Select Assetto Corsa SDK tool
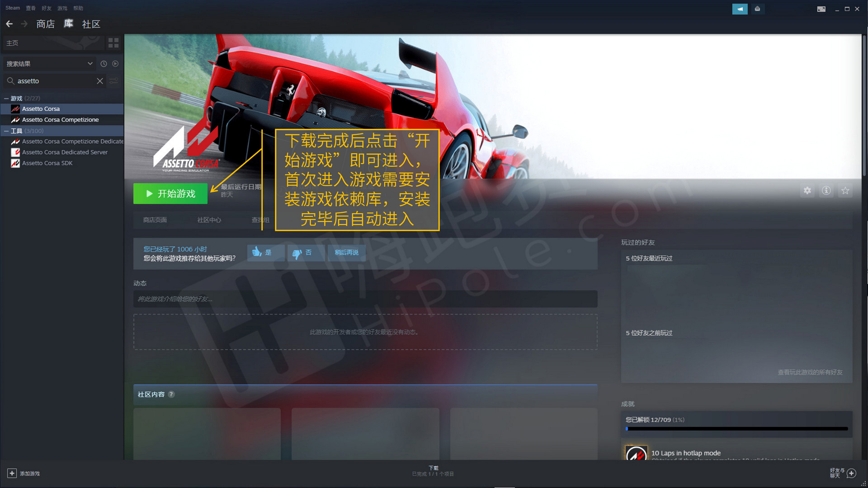868x488 pixels. (x=62, y=163)
